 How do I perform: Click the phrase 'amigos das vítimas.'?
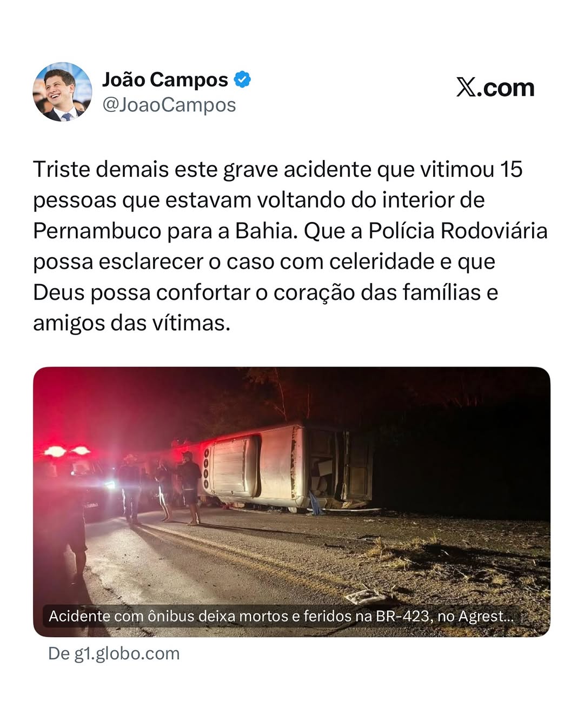click(131, 323)
